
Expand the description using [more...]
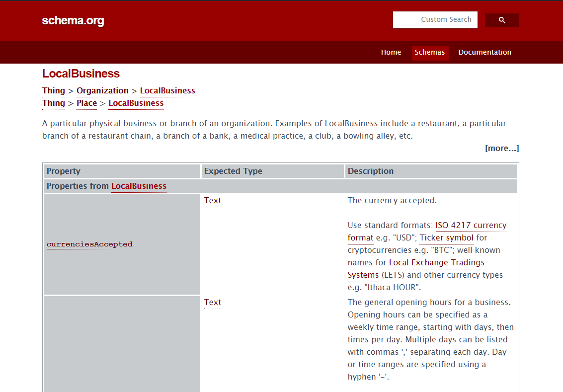[x=502, y=148]
